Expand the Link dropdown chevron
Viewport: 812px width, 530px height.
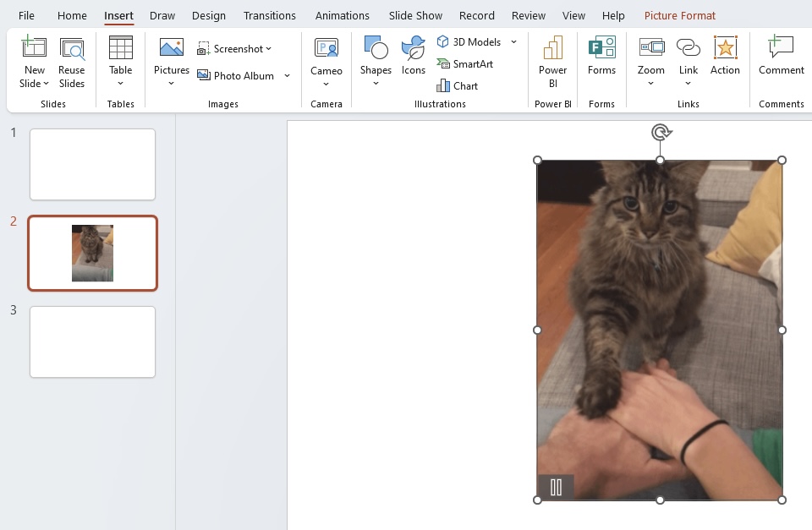(689, 84)
